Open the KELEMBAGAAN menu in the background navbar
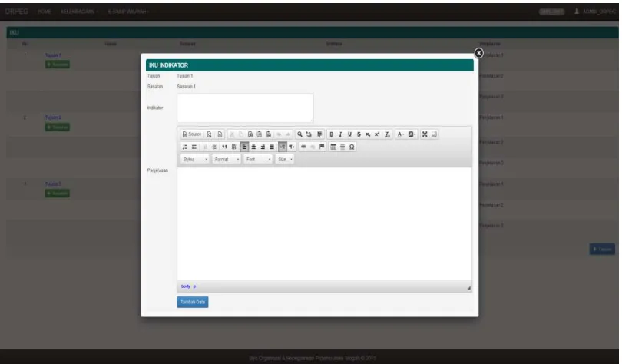Image resolution: width=622 pixels, height=364 pixels. pyautogui.click(x=79, y=12)
